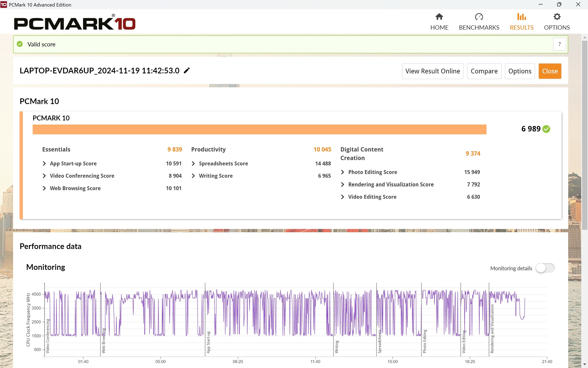The height and width of the screenshot is (368, 588).
Task: Click the Performance data heading
Action: pos(50,246)
